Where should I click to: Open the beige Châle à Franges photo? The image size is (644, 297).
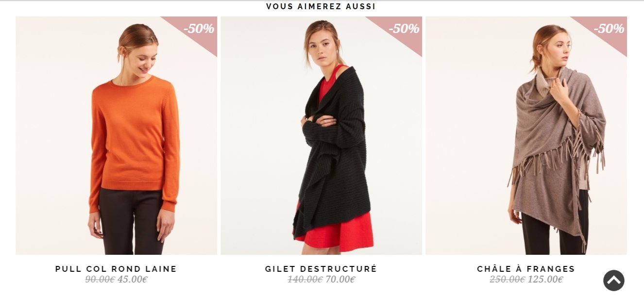pyautogui.click(x=526, y=135)
